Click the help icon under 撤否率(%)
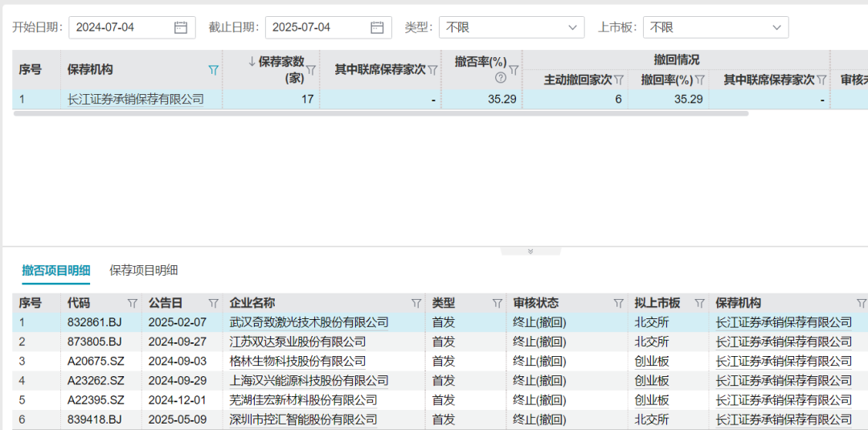 coord(500,78)
